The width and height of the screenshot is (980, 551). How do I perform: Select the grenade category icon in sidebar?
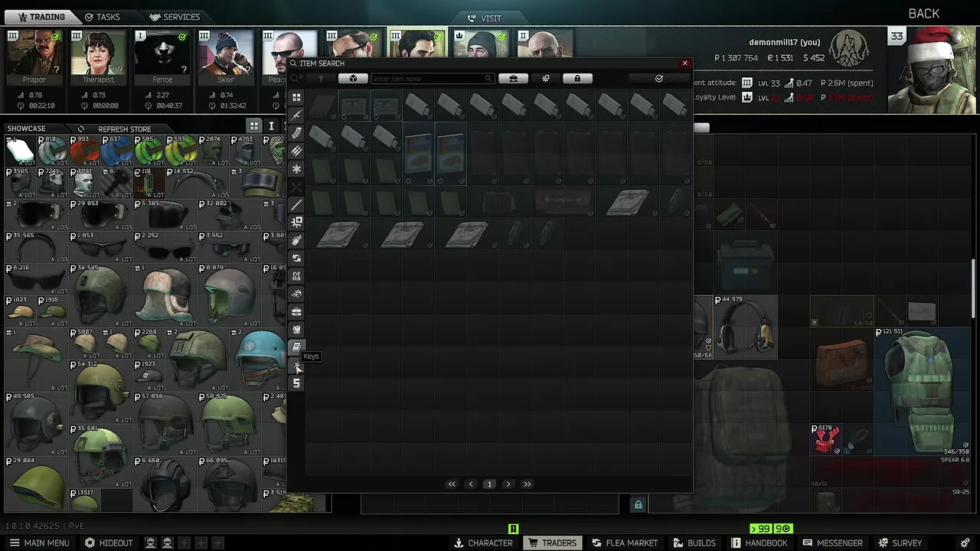tap(296, 240)
